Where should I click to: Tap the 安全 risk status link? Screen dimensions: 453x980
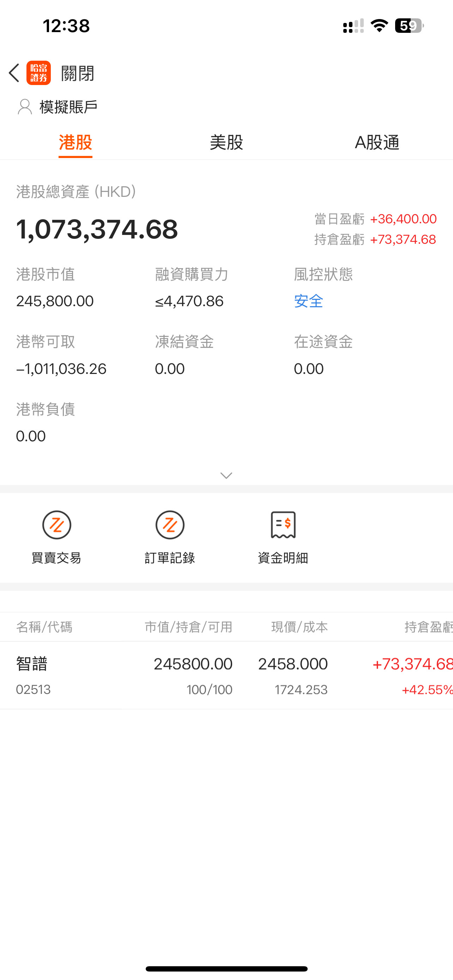308,301
